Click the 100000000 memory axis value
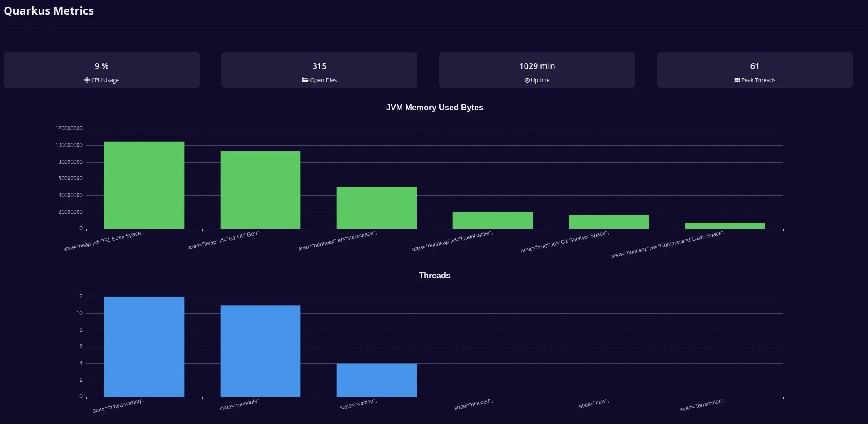 [x=69, y=145]
